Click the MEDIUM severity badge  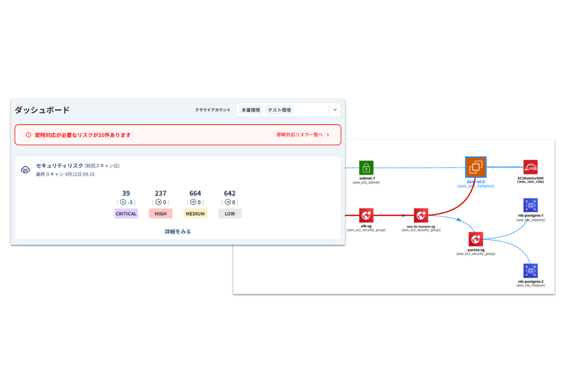click(x=195, y=213)
